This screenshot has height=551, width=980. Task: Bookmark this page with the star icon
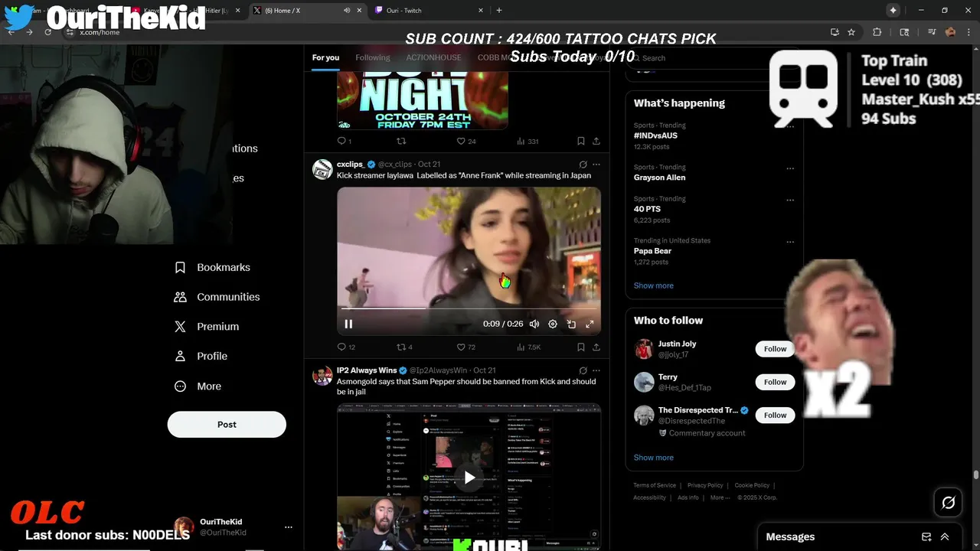click(851, 32)
